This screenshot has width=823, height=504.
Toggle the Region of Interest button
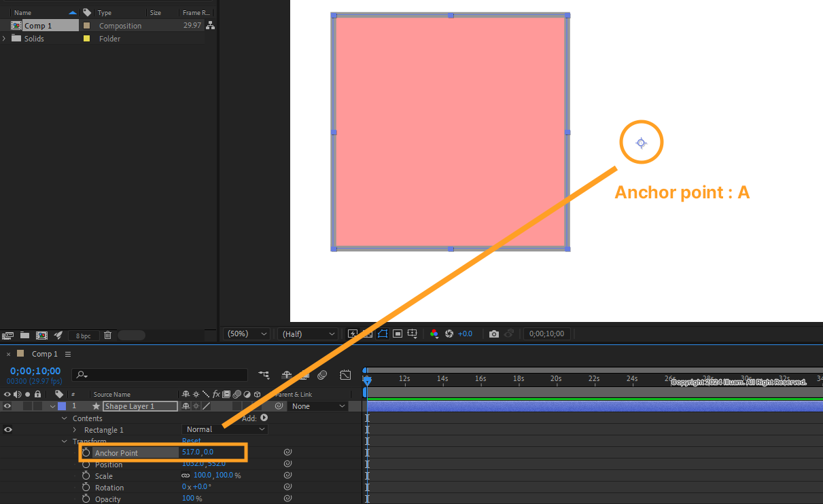point(398,334)
